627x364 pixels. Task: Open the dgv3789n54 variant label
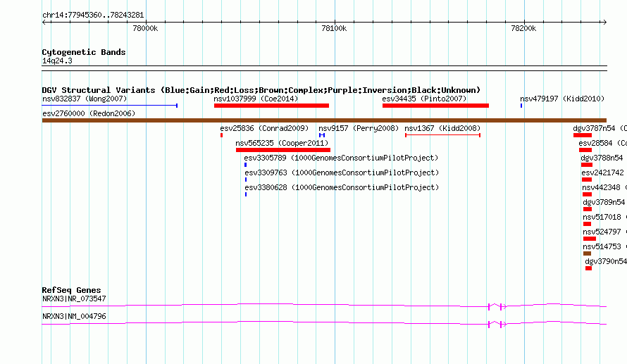604,202
